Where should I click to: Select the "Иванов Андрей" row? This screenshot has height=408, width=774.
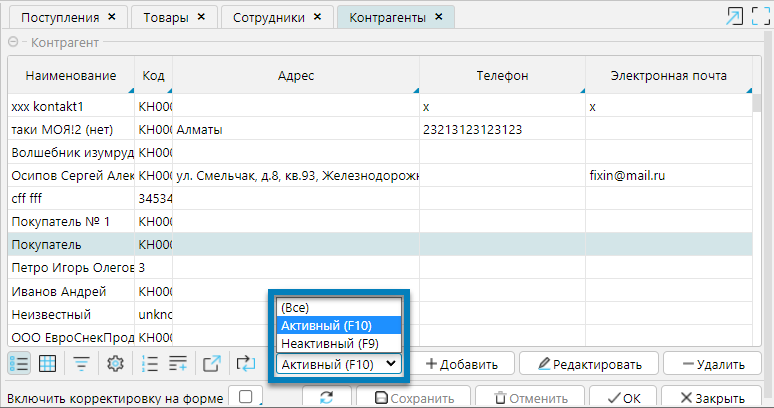[x=70, y=291]
